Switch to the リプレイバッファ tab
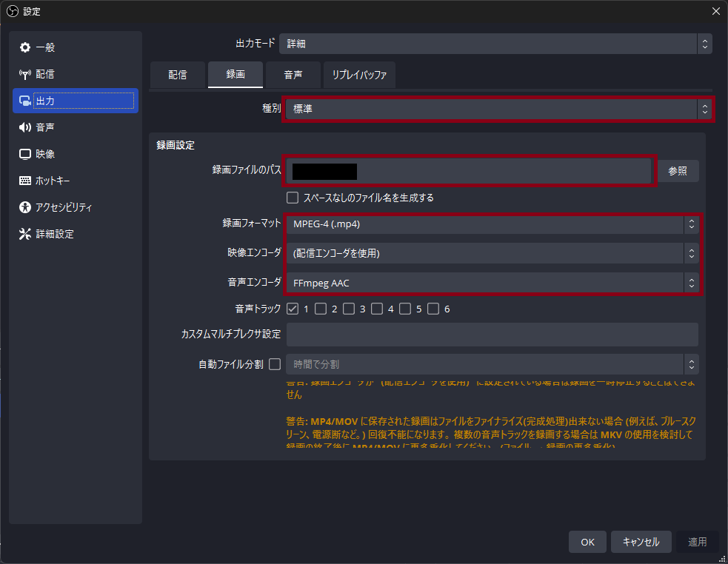728x564 pixels. pos(359,75)
